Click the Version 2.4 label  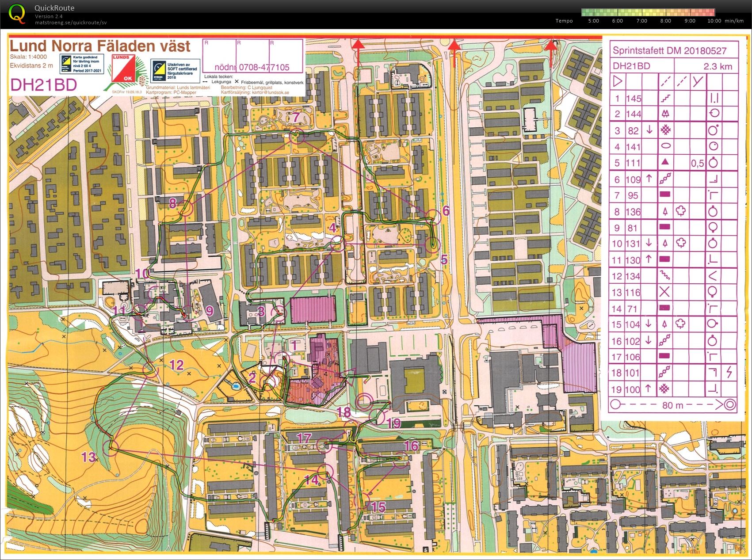point(49,16)
